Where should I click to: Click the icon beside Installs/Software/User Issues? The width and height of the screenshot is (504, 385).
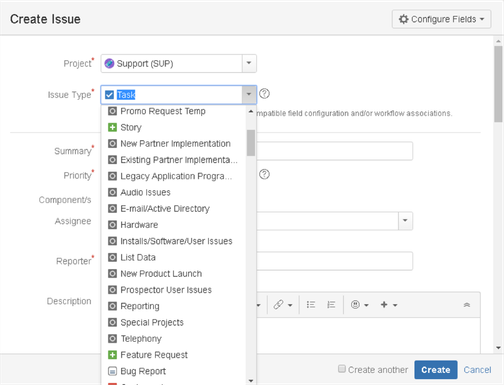coord(112,241)
